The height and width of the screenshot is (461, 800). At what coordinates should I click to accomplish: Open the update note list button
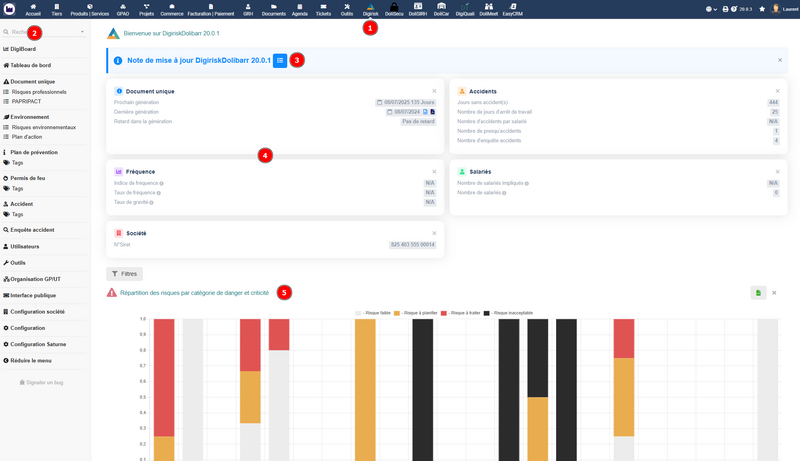[280, 60]
